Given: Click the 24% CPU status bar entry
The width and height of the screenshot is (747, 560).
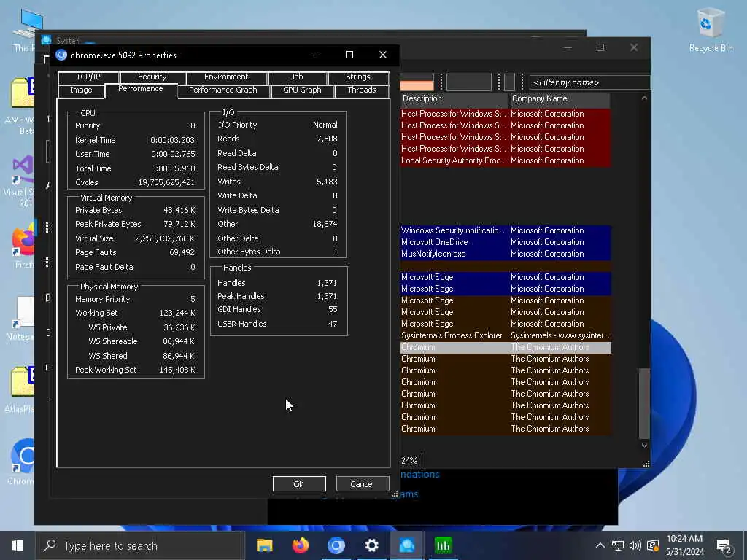Looking at the screenshot, I should 409,461.
